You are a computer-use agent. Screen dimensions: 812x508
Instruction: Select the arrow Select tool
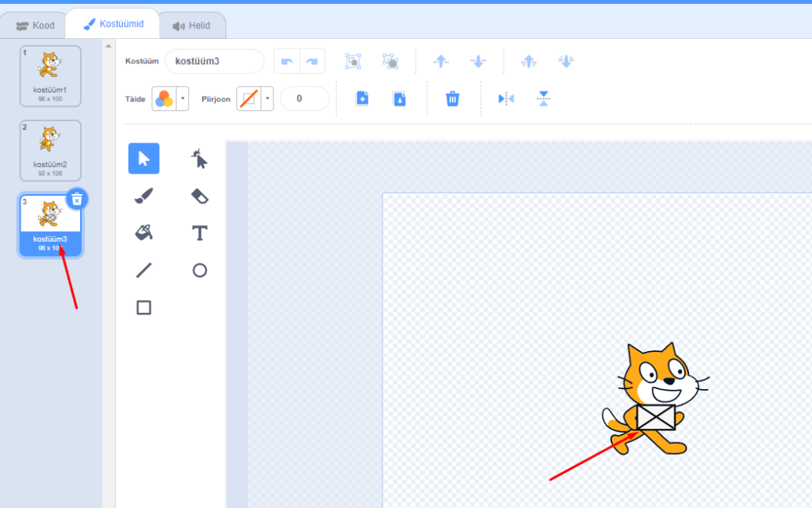coord(144,159)
